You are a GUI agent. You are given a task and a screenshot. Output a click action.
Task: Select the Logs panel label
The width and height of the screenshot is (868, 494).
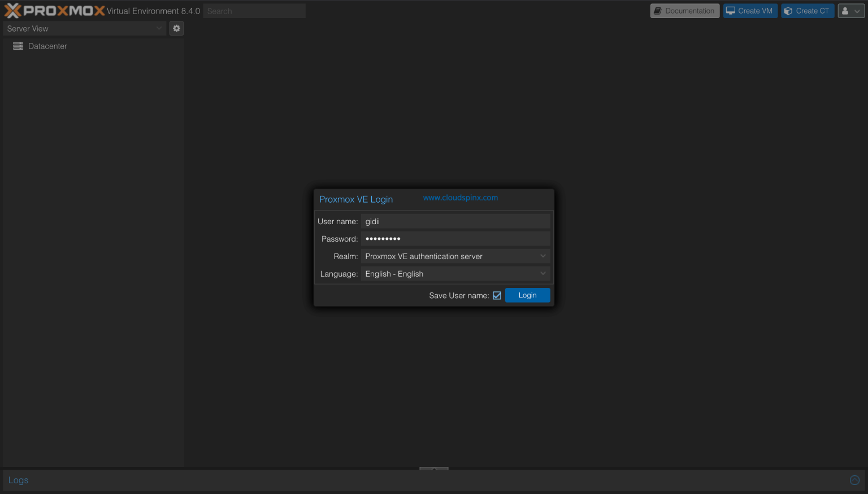coord(18,480)
